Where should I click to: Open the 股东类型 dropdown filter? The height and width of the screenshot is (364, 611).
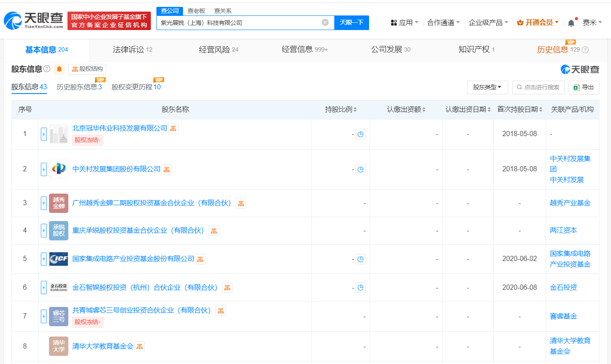click(487, 87)
